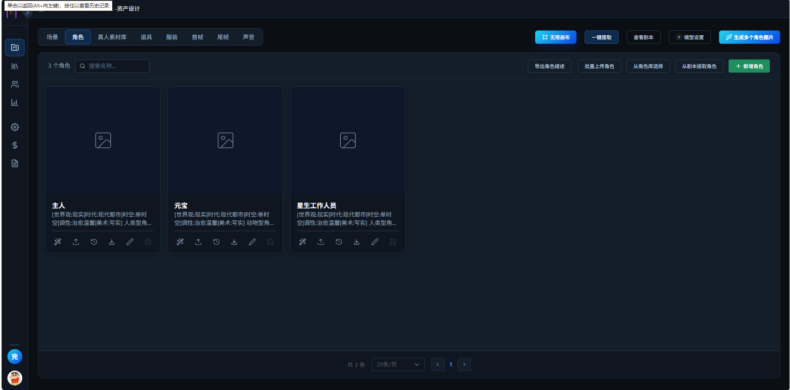Image resolution: width=790 pixels, height=390 pixels.
Task: Open the folder icon in left sidebar
Action: (15, 47)
